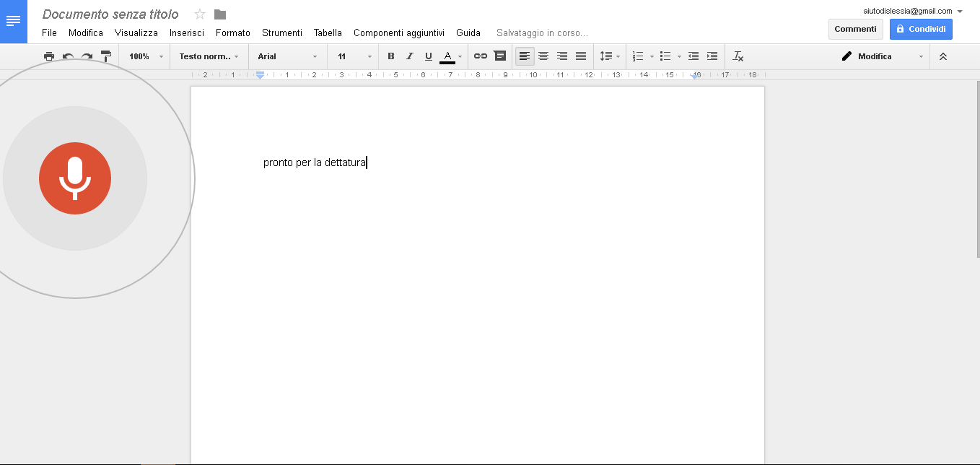Toggle bold formatting
The width and height of the screenshot is (980, 465).
[391, 56]
